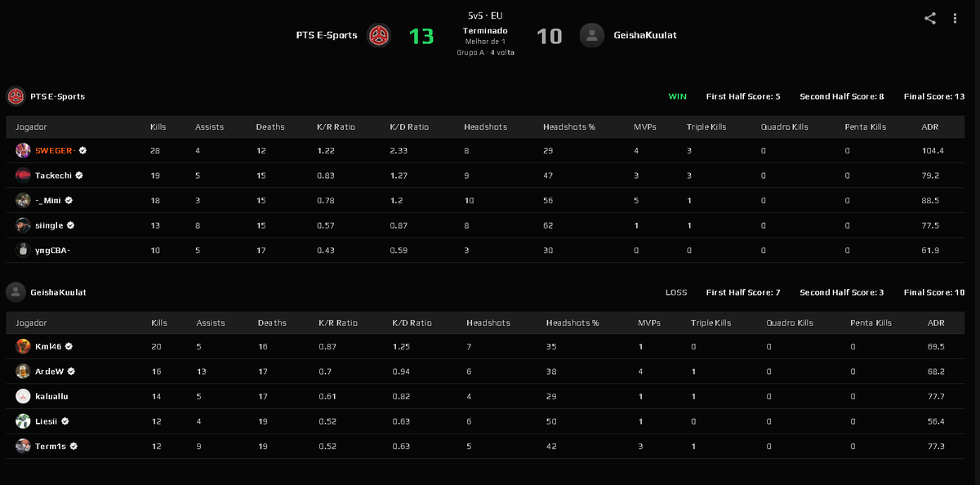Open siingle player name link
The width and height of the screenshot is (980, 485).
coord(50,225)
